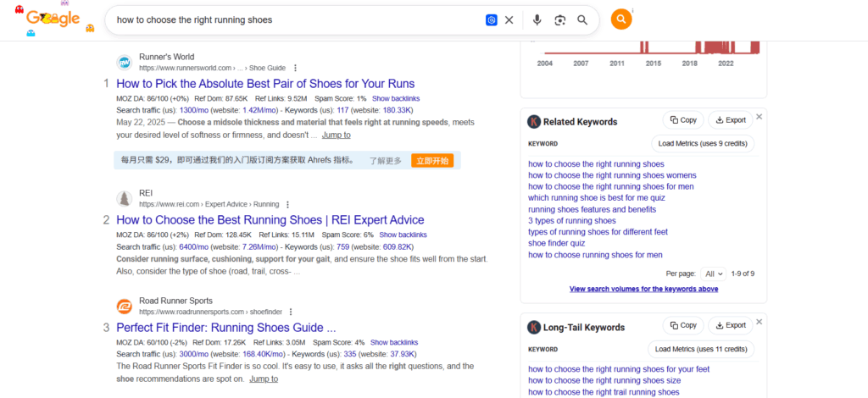Load Metrics for Related Keywords (9 credits)

(702, 144)
